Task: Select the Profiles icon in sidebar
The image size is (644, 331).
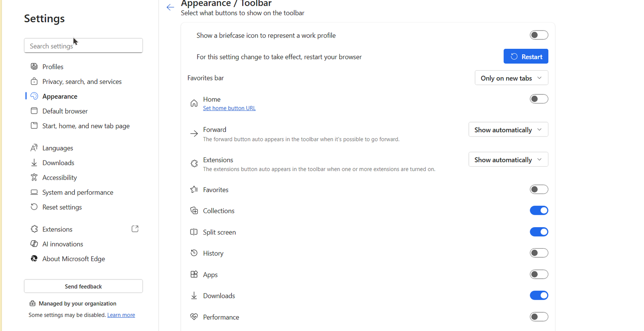Action: click(x=34, y=66)
